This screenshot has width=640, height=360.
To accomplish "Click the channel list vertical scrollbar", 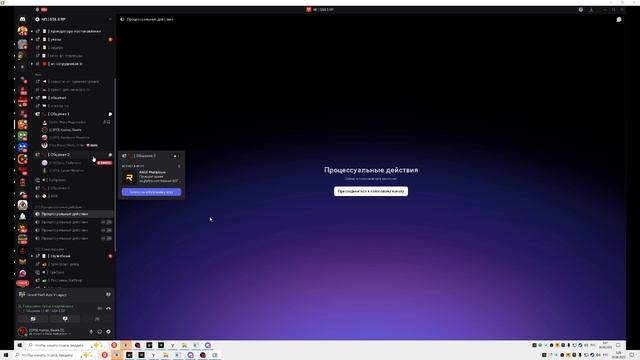I will click(x=115, y=163).
